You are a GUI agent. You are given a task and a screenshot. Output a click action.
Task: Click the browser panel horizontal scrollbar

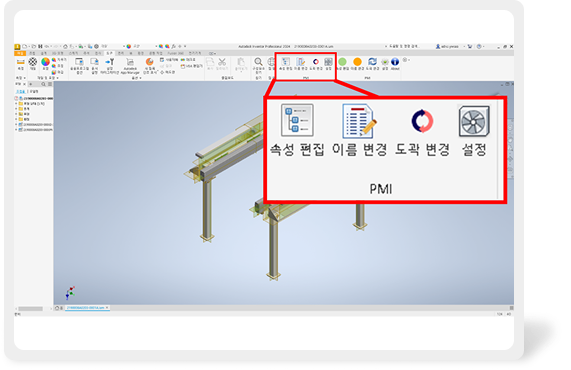point(31,309)
